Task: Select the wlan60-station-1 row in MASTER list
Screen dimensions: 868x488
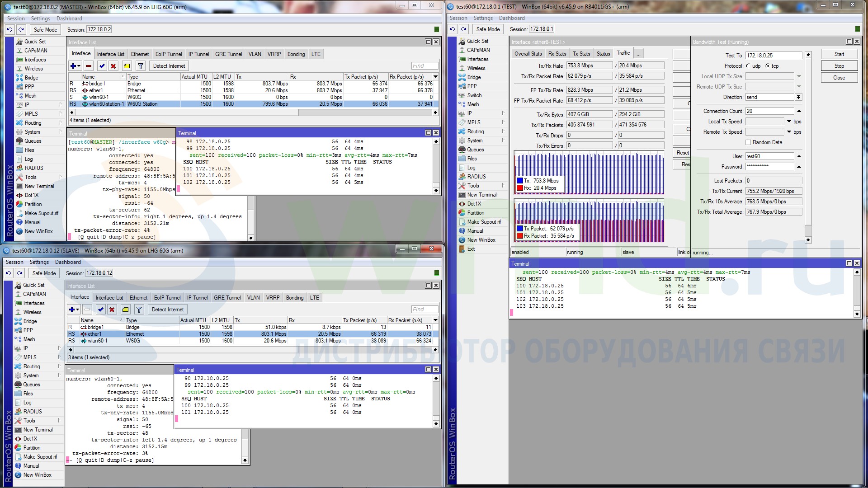Action: (253, 104)
